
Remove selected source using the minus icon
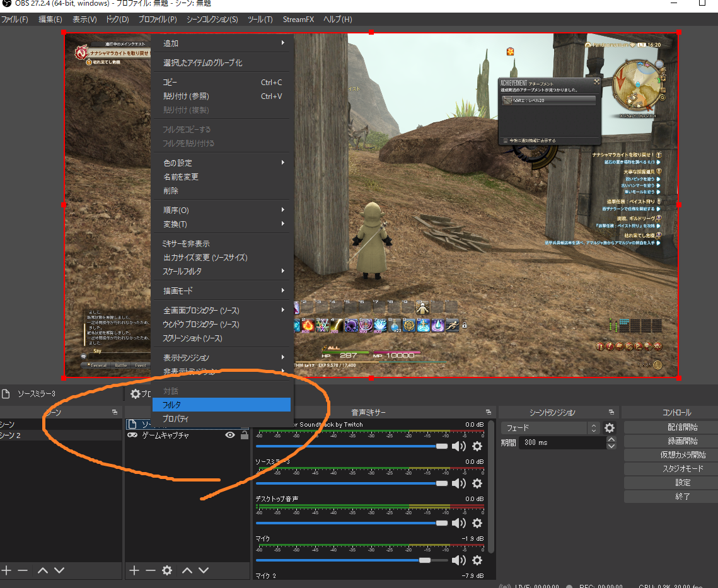150,571
